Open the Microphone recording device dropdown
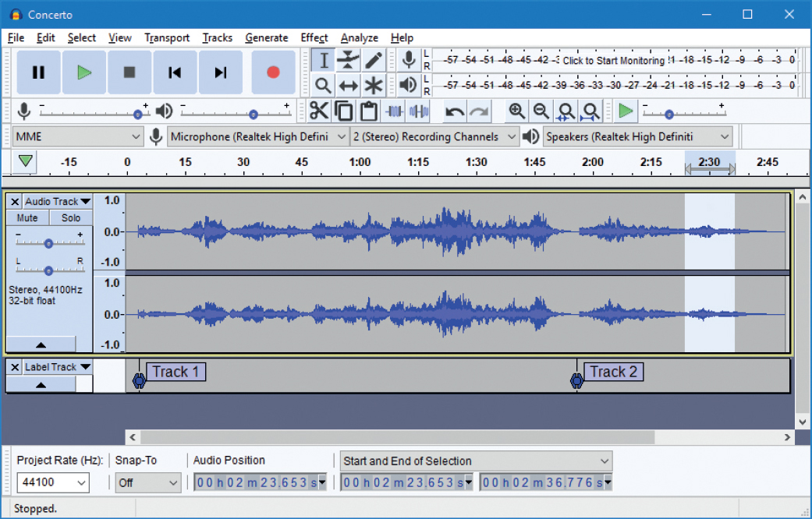This screenshot has width=812, height=519. point(257,136)
